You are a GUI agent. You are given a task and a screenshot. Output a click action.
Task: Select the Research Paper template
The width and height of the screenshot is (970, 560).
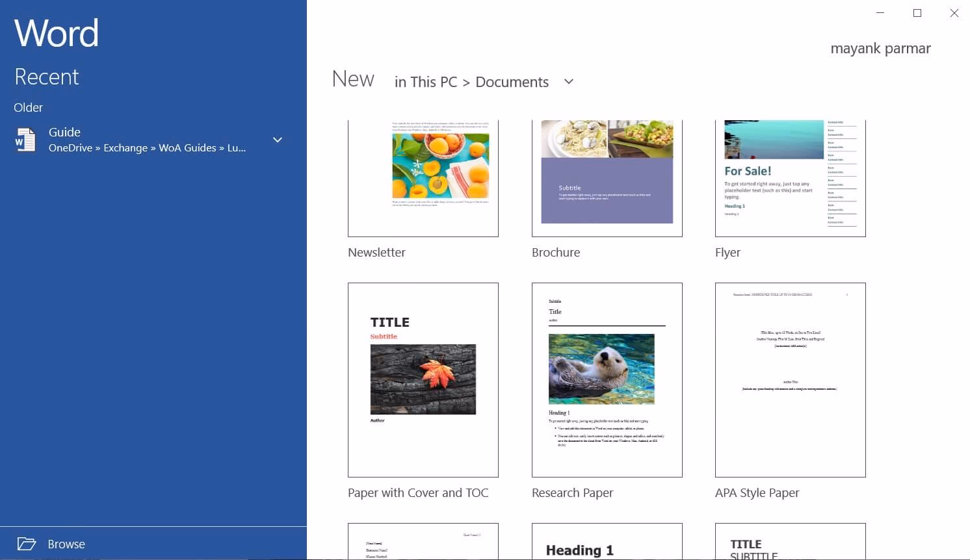(607, 379)
